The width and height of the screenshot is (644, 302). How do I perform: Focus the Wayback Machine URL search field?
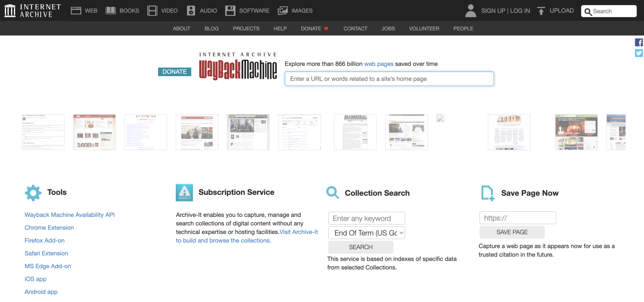coord(389,79)
